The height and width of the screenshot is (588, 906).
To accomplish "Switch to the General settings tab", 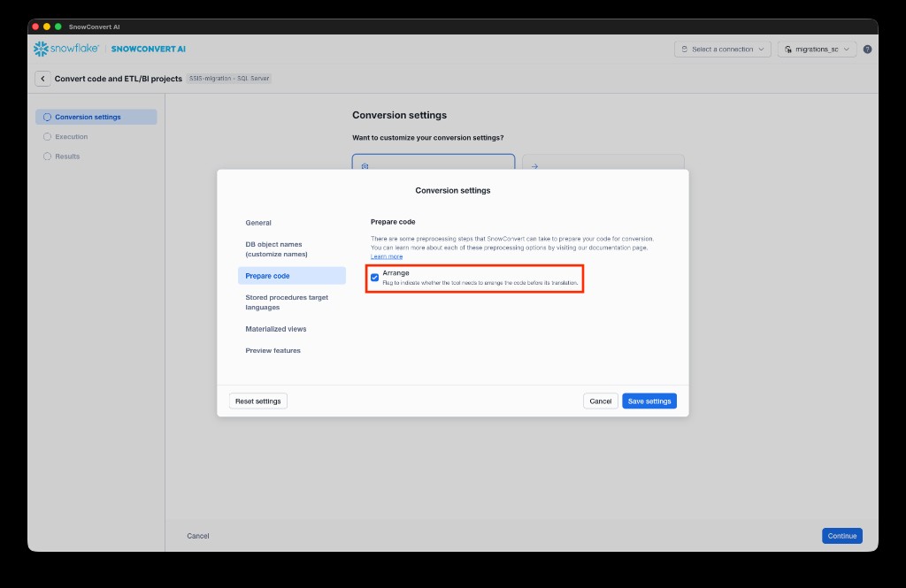I will pyautogui.click(x=258, y=223).
